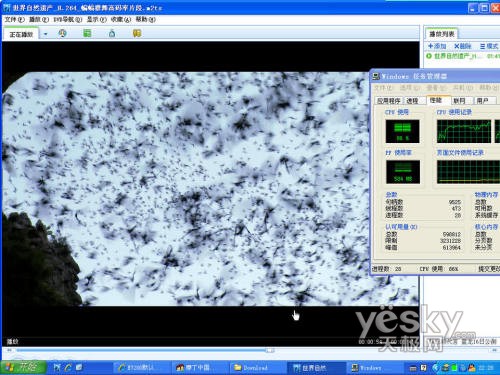Click the 页面文件使用记录 graph
500x375 pixels.
click(x=468, y=172)
